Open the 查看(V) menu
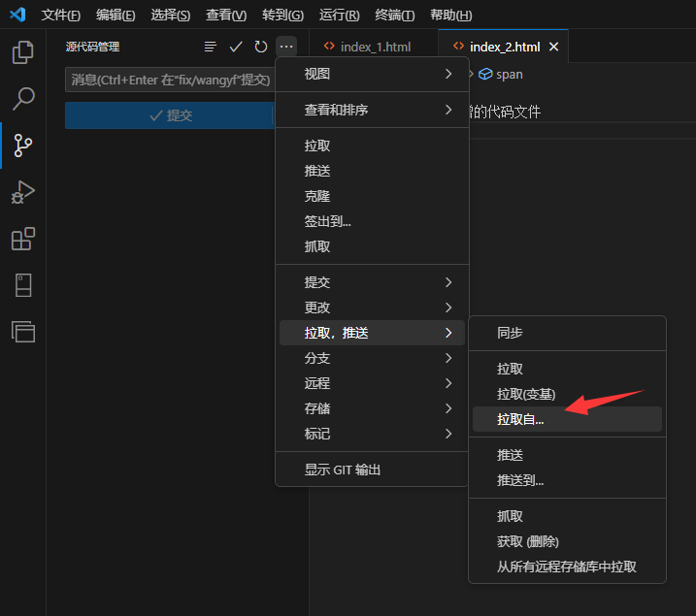 [x=226, y=16]
